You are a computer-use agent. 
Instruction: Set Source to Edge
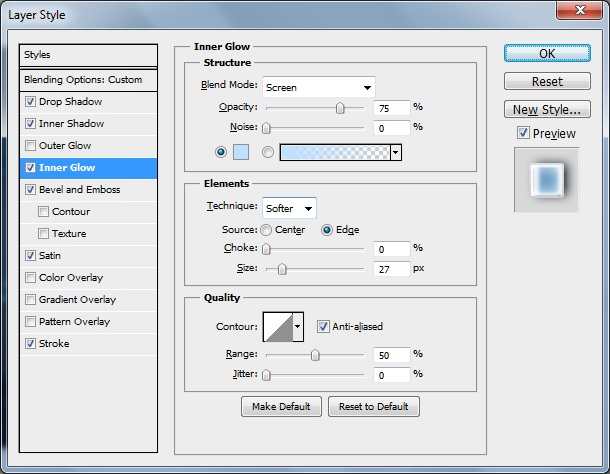[x=327, y=230]
